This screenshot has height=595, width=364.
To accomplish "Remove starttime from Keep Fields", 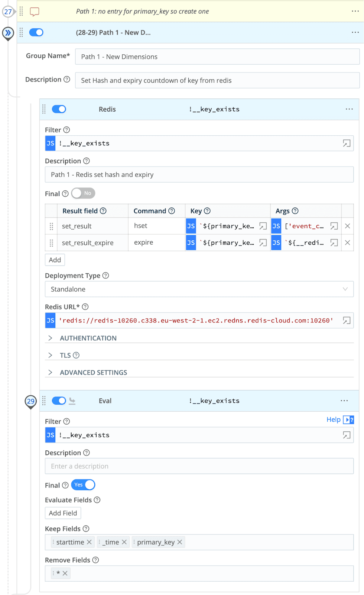I will click(x=89, y=542).
